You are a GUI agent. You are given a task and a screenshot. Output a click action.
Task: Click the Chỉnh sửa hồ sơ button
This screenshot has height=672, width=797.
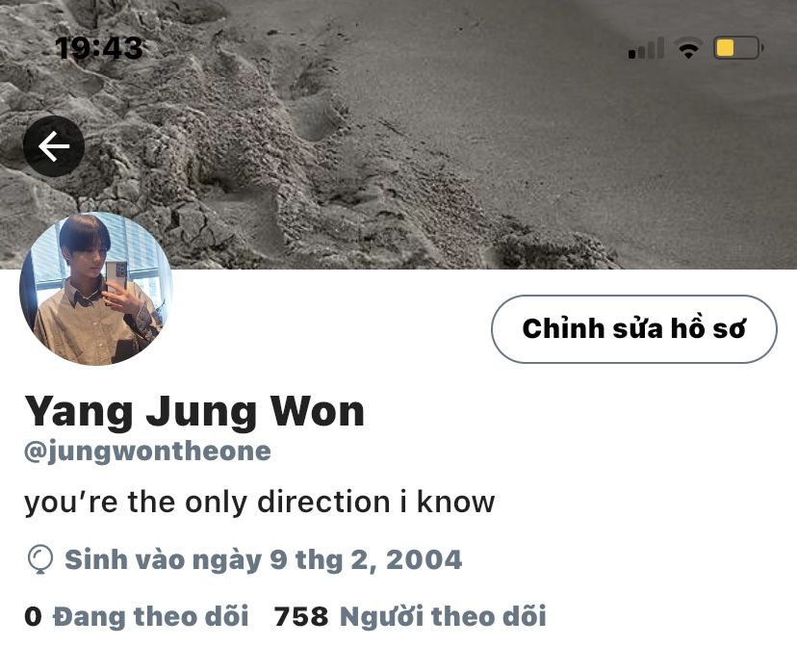(x=633, y=329)
